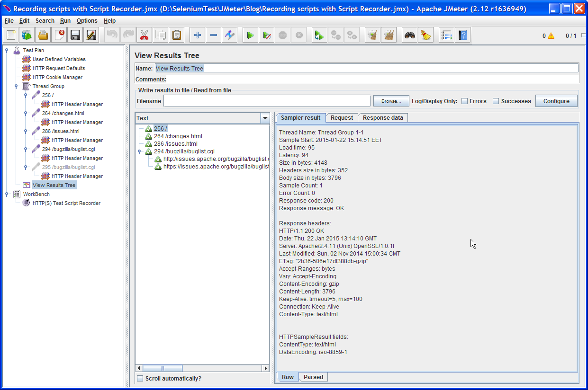Image resolution: width=588 pixels, height=390 pixels.
Task: Clear results with single broom icon
Action: (x=372, y=35)
